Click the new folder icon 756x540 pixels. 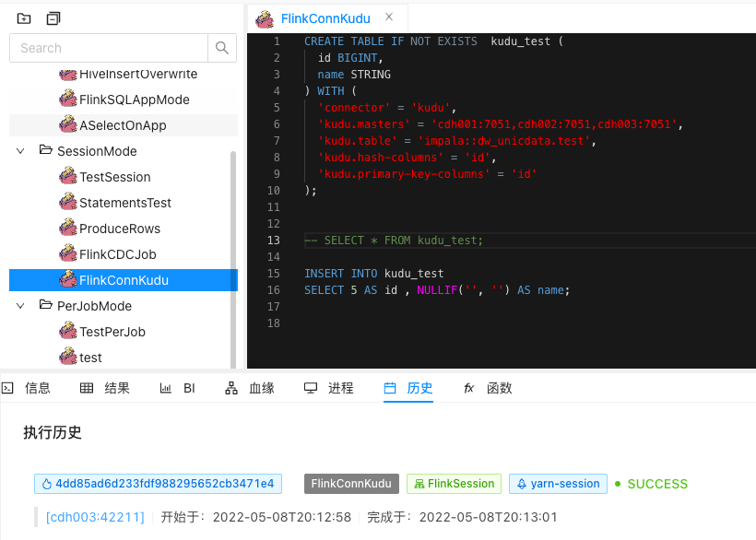[x=24, y=18]
